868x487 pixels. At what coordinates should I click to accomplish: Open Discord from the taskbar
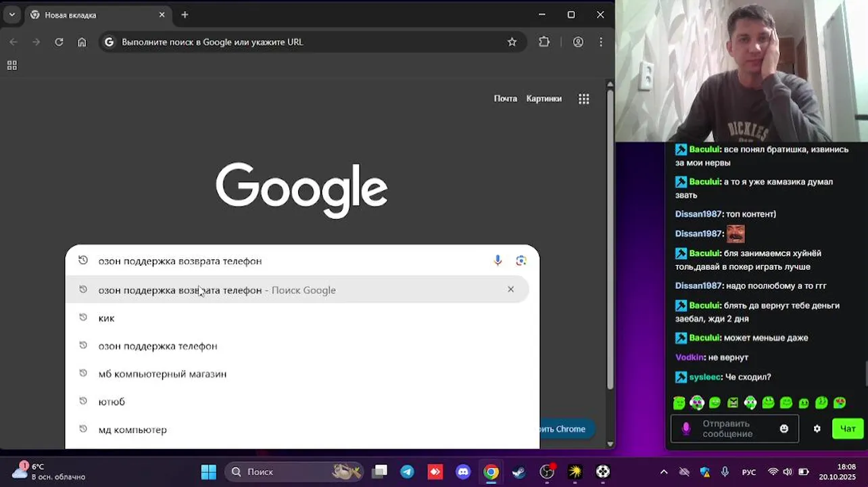463,471
